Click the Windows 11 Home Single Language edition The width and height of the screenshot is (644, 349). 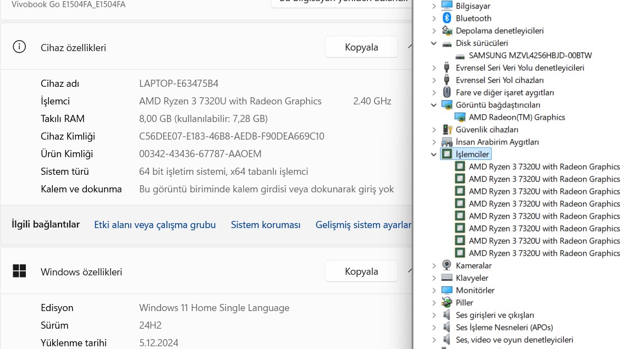(214, 308)
